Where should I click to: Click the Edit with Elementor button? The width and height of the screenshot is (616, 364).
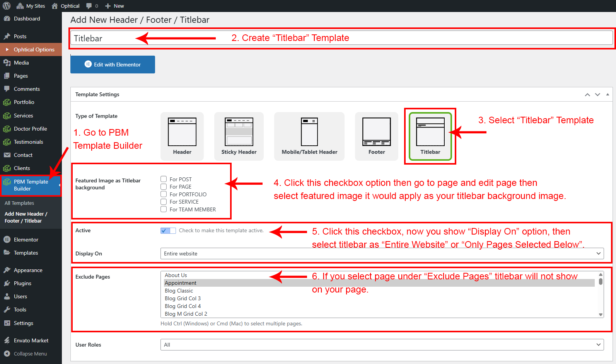point(113,65)
